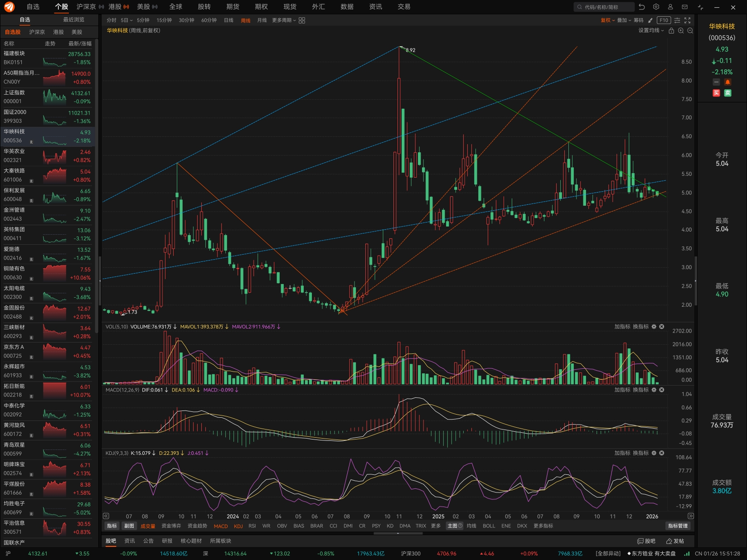
Task: Click the green Sell (卖) button
Action: tap(728, 93)
